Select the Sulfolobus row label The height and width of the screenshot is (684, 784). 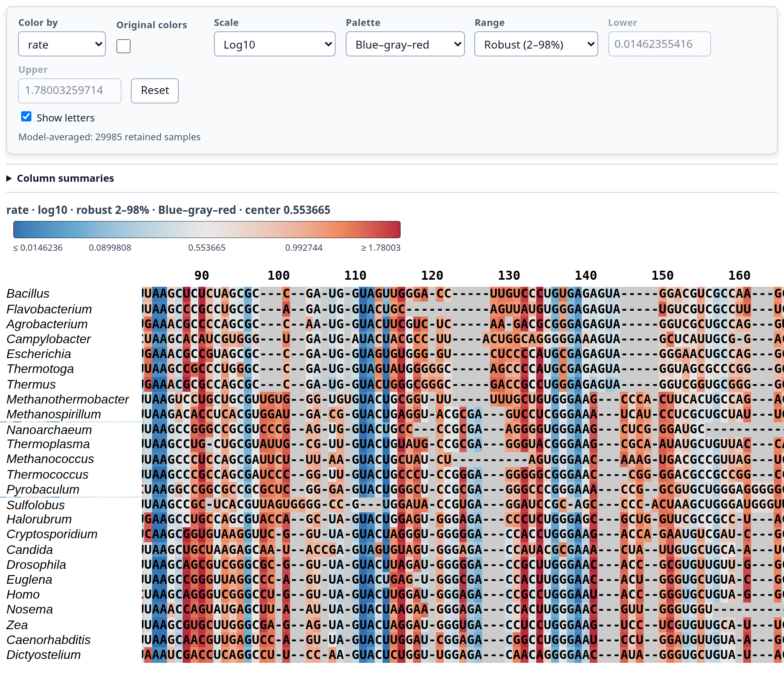36,505
